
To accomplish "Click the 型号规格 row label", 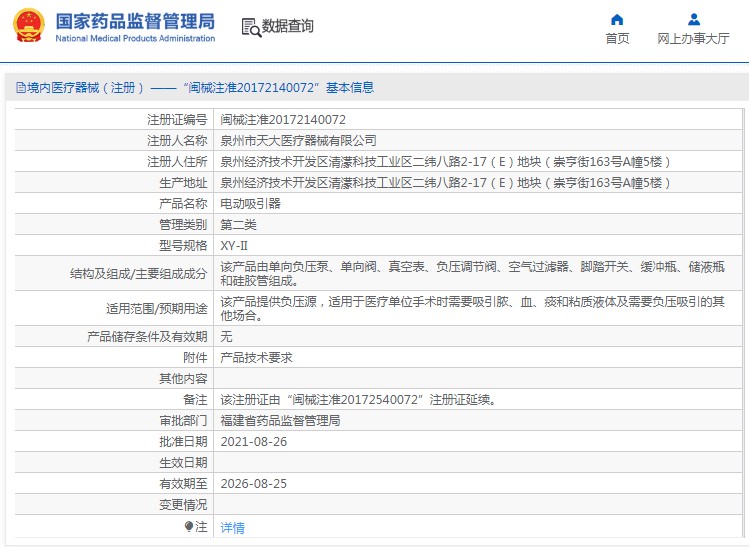I will point(183,246).
